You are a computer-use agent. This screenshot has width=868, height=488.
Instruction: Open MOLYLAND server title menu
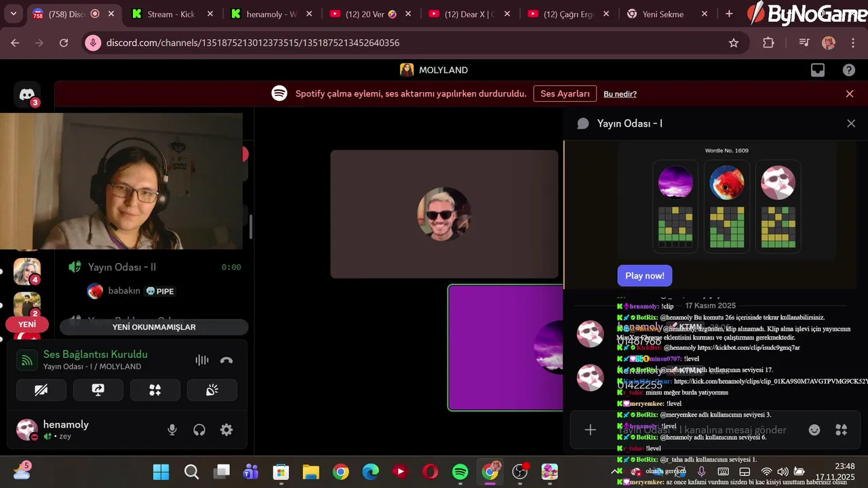point(434,70)
